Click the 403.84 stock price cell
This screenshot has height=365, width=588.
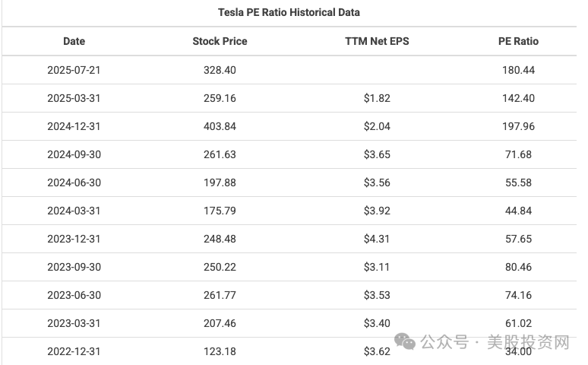[x=220, y=126]
